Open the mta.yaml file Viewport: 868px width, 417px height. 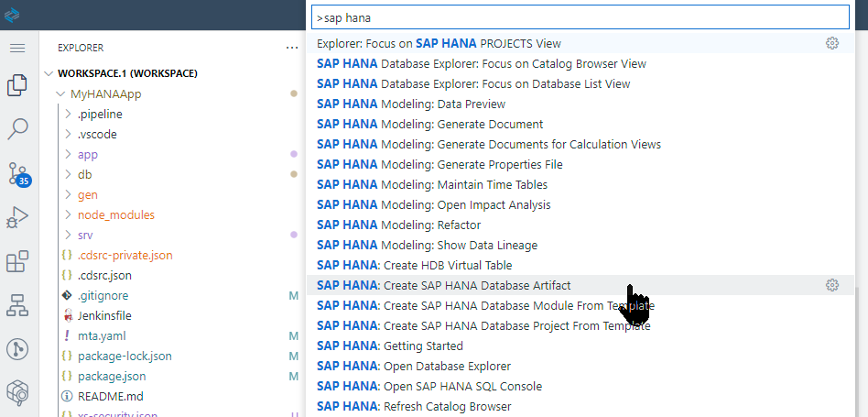click(102, 335)
